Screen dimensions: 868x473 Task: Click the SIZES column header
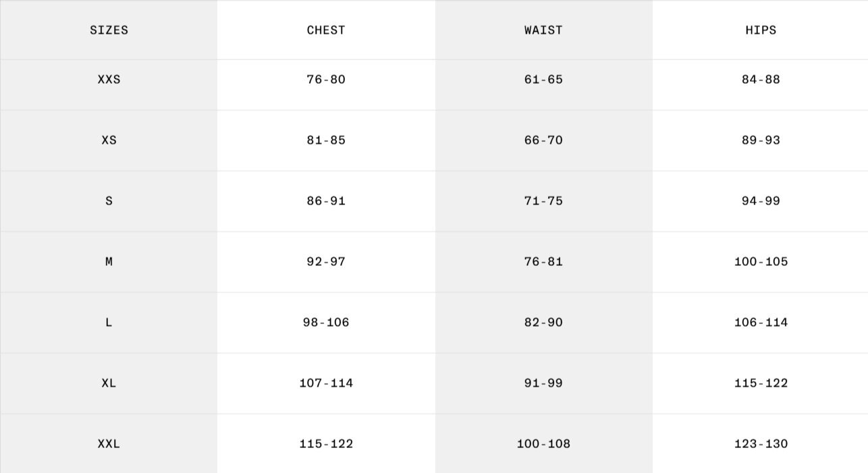point(109,30)
